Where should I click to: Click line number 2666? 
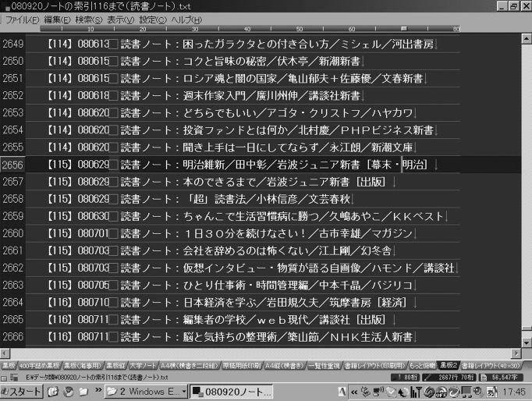click(13, 337)
